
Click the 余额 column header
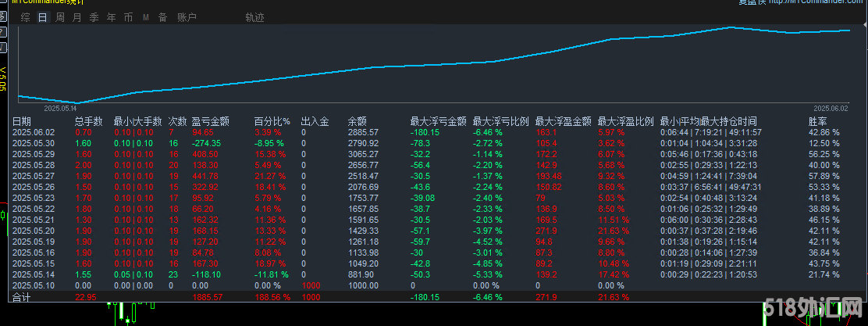pyautogui.click(x=357, y=121)
